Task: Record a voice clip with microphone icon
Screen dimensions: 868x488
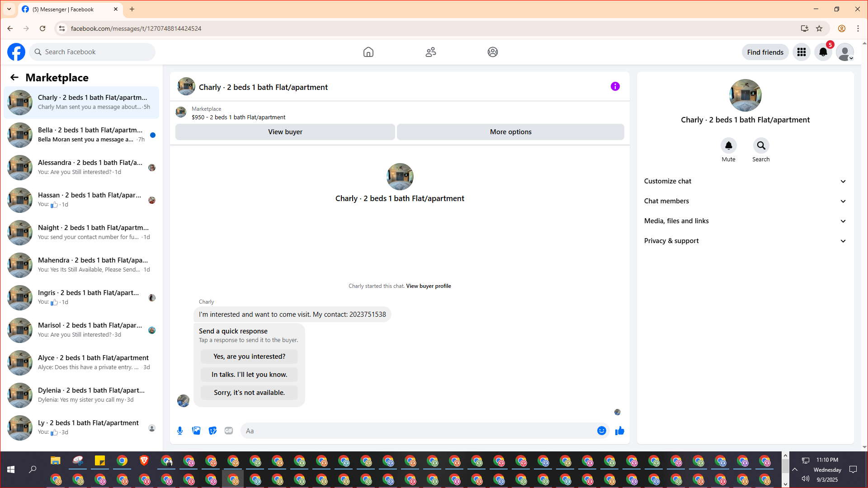Action: (180, 431)
